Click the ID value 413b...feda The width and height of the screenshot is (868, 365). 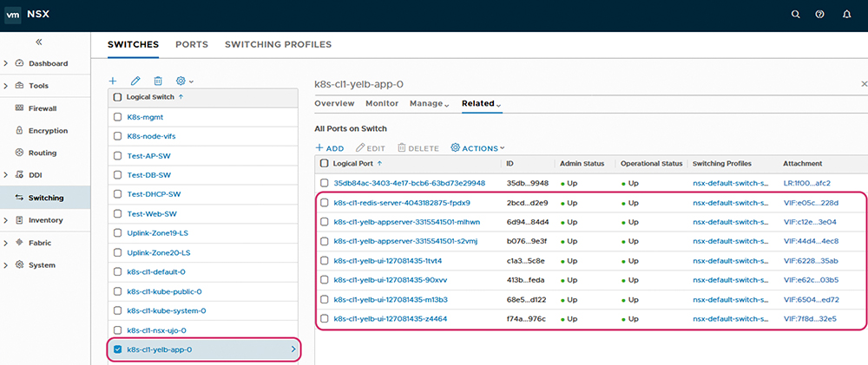[x=525, y=280]
